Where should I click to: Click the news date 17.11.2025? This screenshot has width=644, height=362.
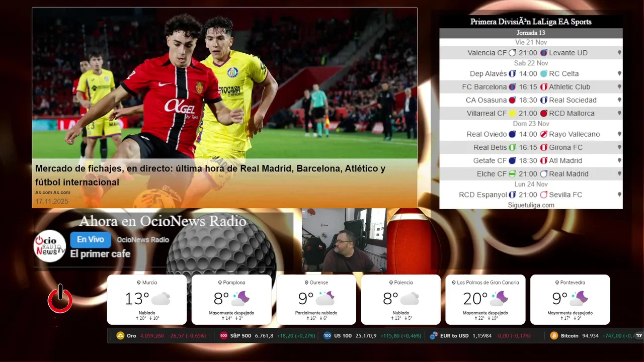52,202
